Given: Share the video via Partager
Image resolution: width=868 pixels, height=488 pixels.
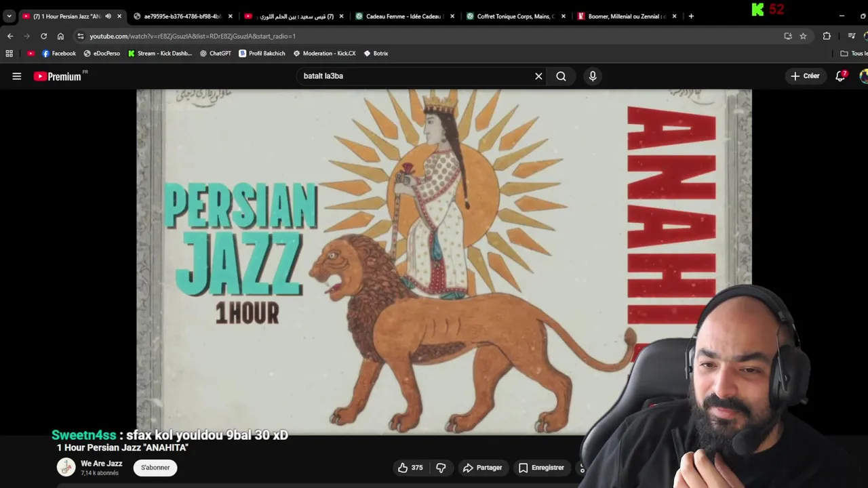Looking at the screenshot, I should tap(482, 468).
